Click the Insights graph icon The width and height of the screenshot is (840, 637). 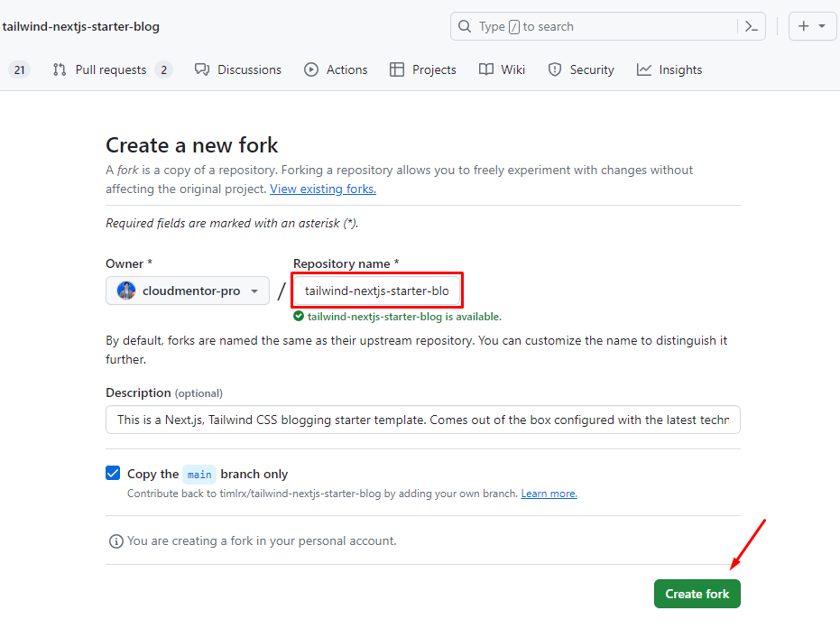(644, 69)
